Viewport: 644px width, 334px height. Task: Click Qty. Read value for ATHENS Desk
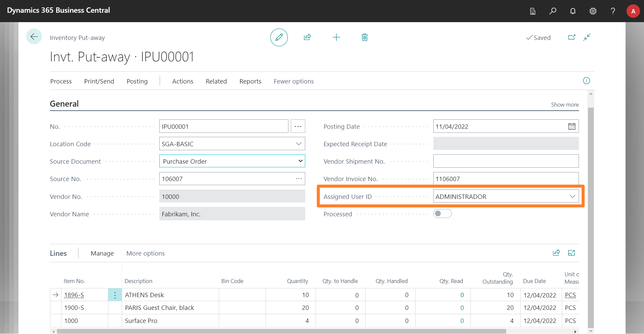[462, 295]
